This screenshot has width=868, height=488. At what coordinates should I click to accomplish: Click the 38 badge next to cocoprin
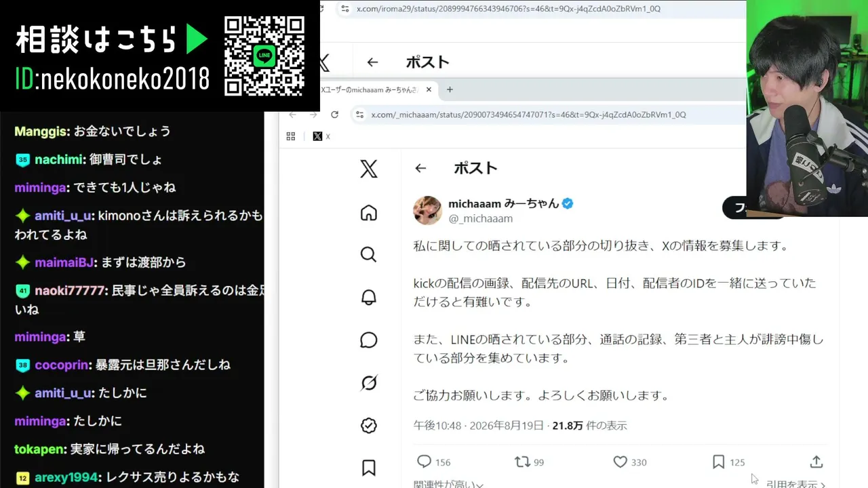click(23, 365)
